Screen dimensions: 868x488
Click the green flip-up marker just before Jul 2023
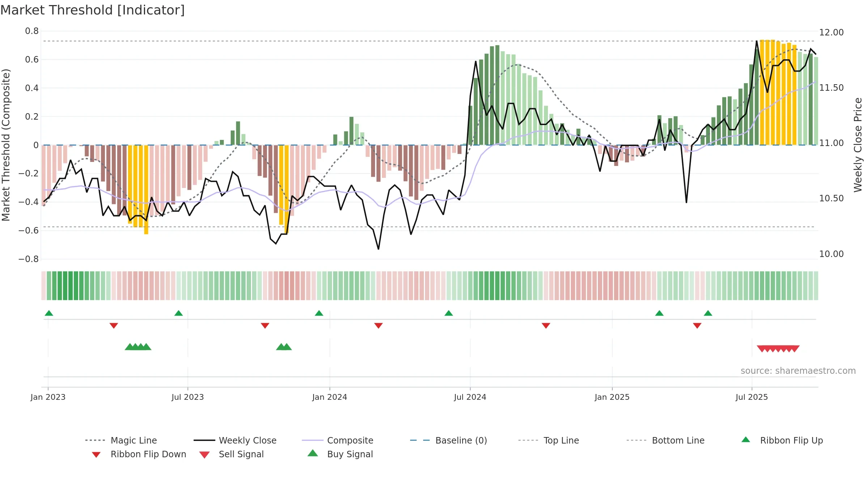click(179, 313)
